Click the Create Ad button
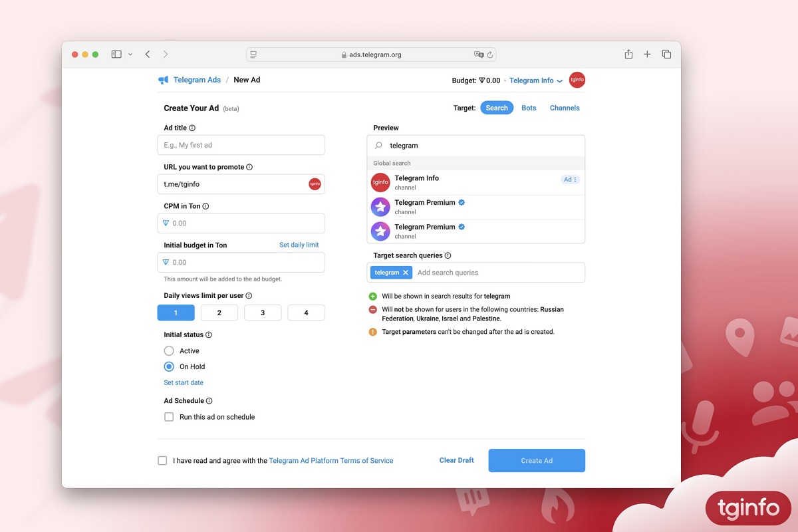The image size is (798, 532). click(537, 461)
